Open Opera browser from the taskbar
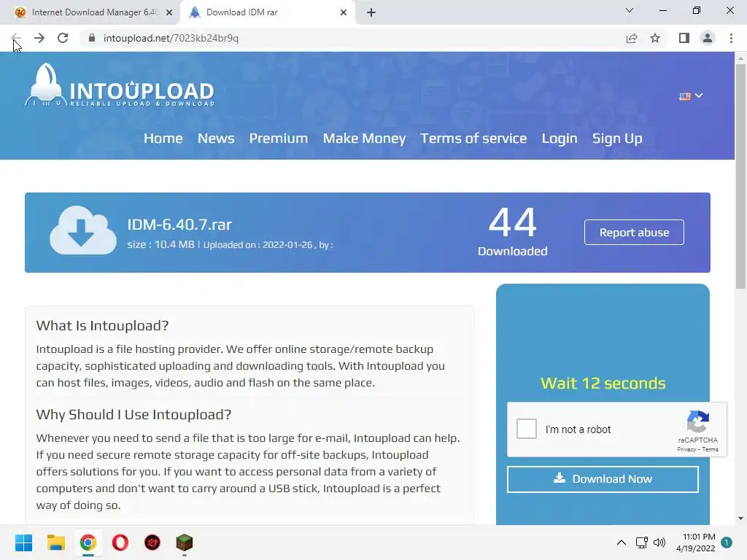The height and width of the screenshot is (560, 747). pyautogui.click(x=120, y=542)
